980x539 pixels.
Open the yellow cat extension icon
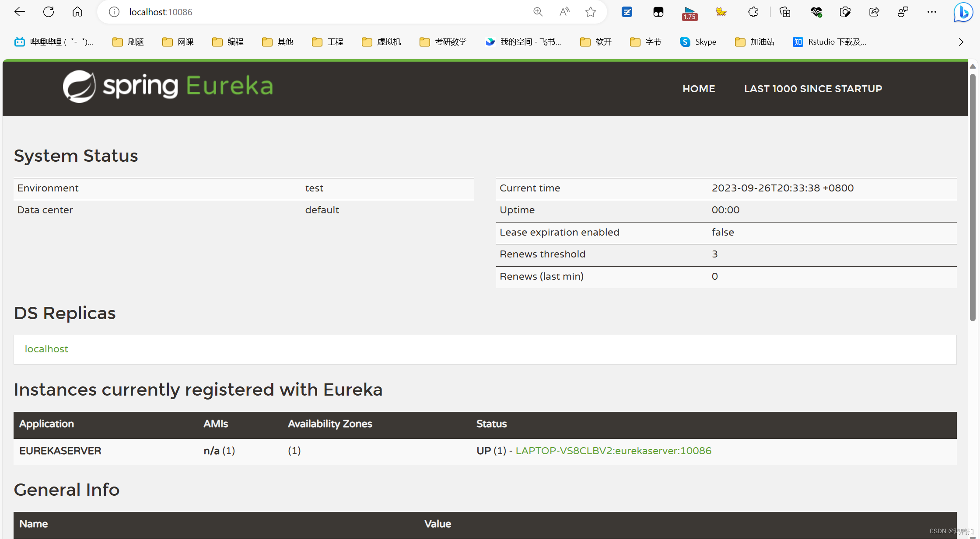(721, 12)
